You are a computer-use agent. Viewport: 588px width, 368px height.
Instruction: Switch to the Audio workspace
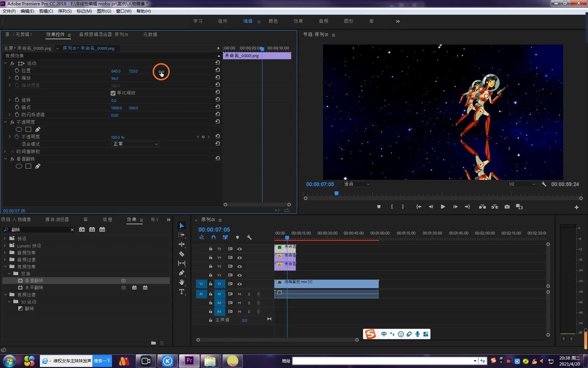(x=323, y=21)
